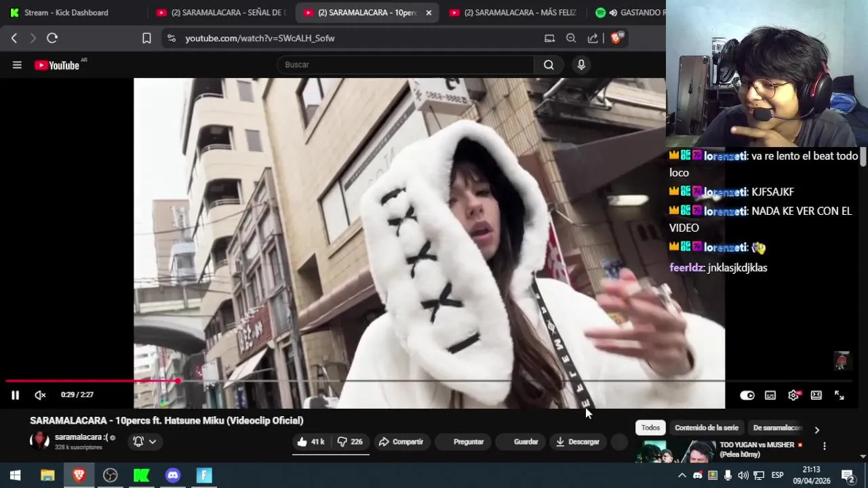The height and width of the screenshot is (488, 868).
Task: Open the taskbar clock and date
Action: [812, 475]
